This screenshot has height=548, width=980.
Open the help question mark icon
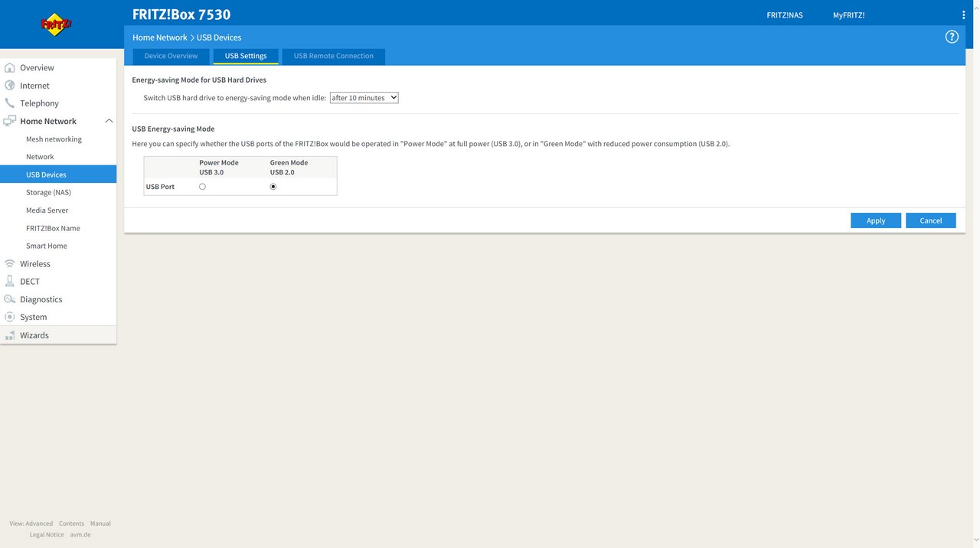[952, 37]
